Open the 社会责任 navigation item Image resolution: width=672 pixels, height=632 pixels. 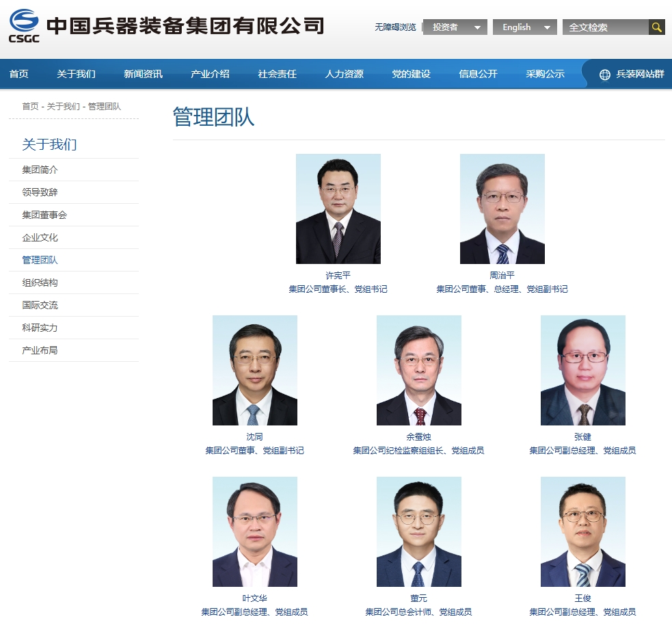point(277,74)
